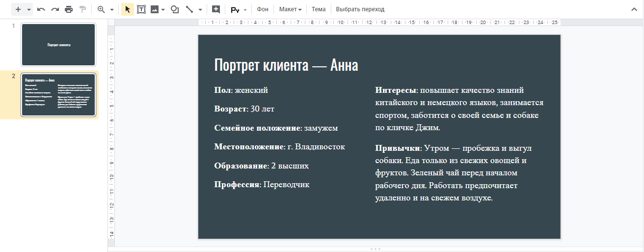
Task: Click the insert image icon
Action: pos(155,9)
